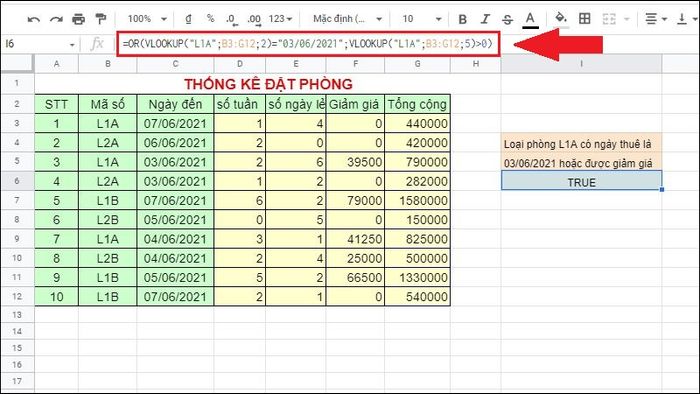Open the fill color picker

tap(561, 19)
